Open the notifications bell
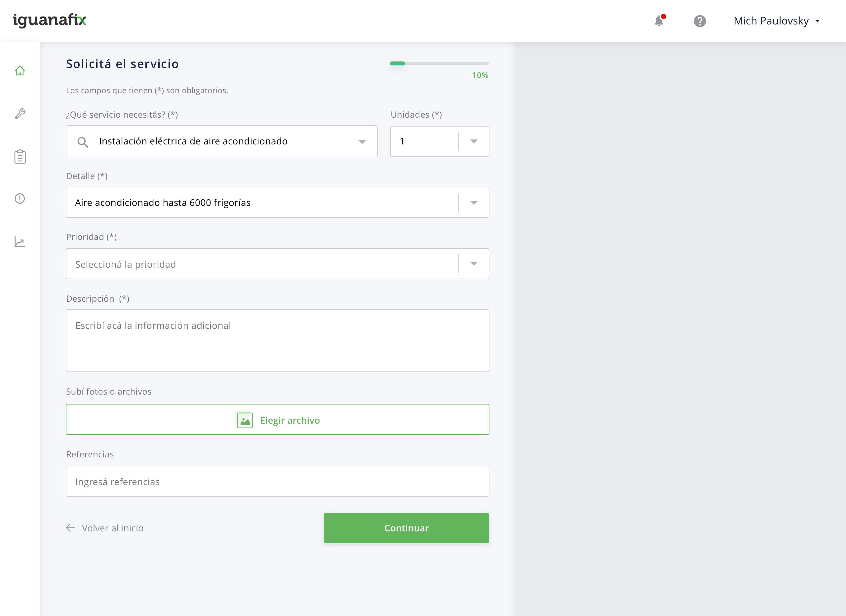 tap(659, 21)
